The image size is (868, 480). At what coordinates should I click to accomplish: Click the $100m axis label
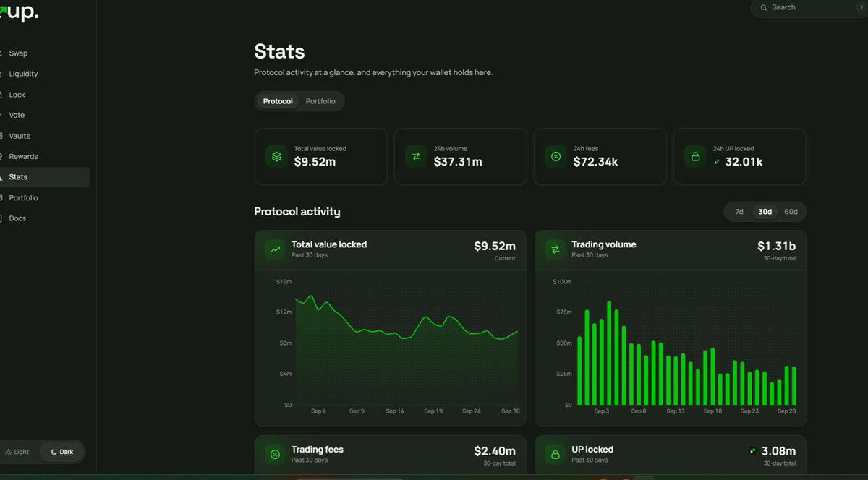point(562,281)
